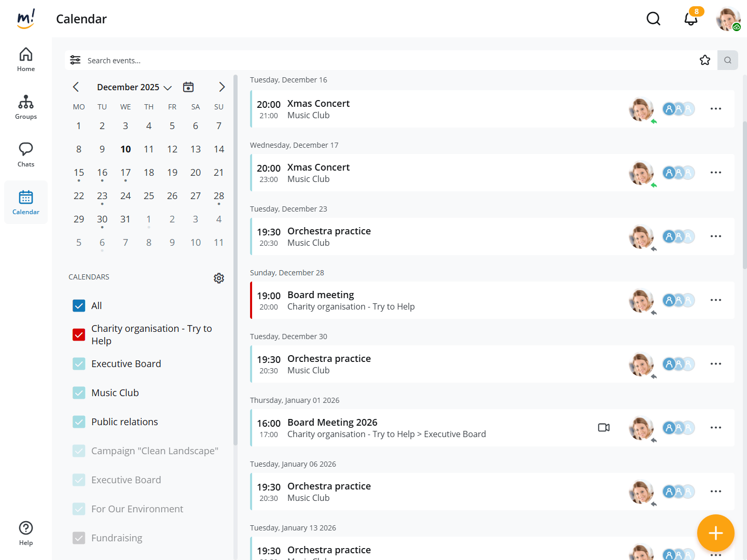
Task: Open video call icon for Board Meeting 2026
Action: (x=603, y=428)
